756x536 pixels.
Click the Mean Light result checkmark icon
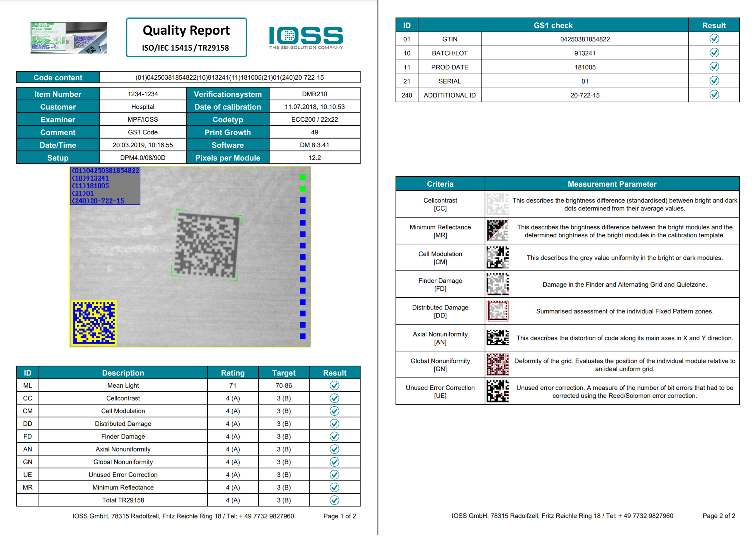pos(335,386)
